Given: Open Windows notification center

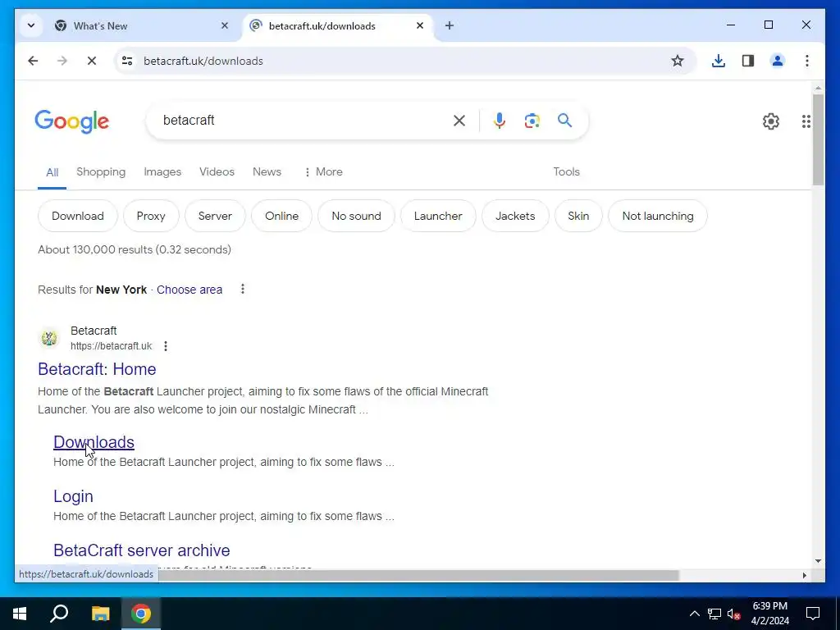Looking at the screenshot, I should [x=813, y=614].
